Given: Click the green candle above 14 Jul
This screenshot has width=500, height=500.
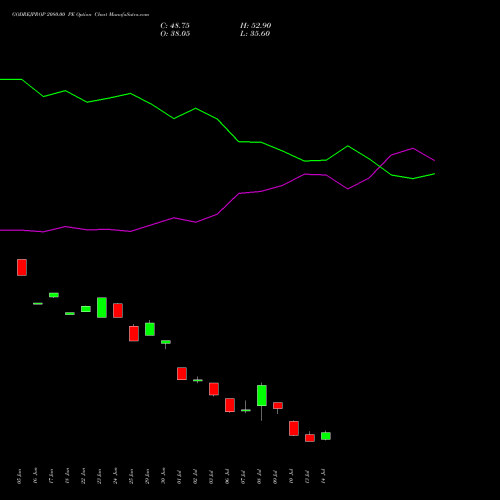Looking at the screenshot, I should point(326,436).
